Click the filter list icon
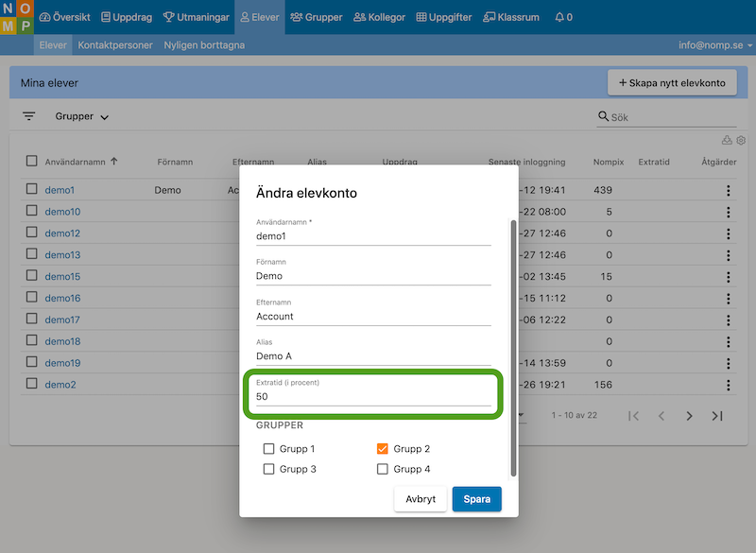 29,116
